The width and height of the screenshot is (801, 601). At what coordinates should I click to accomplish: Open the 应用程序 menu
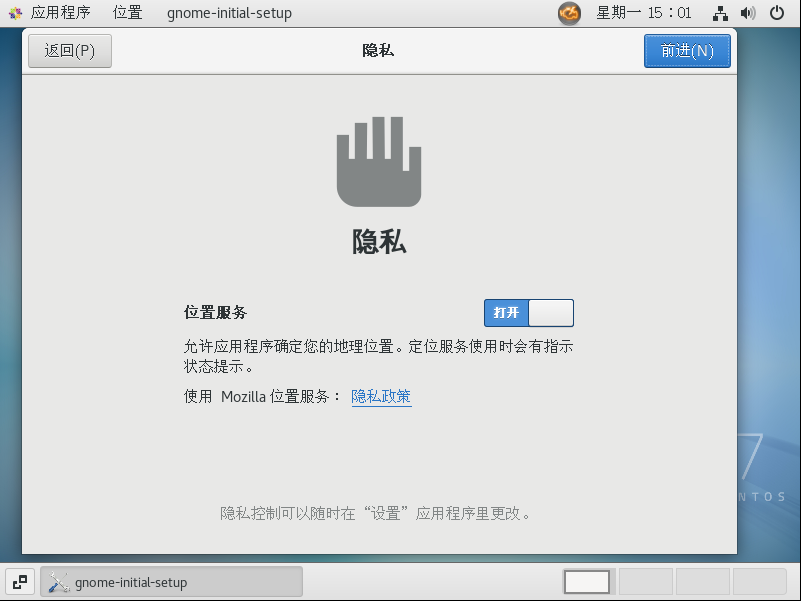(x=58, y=12)
